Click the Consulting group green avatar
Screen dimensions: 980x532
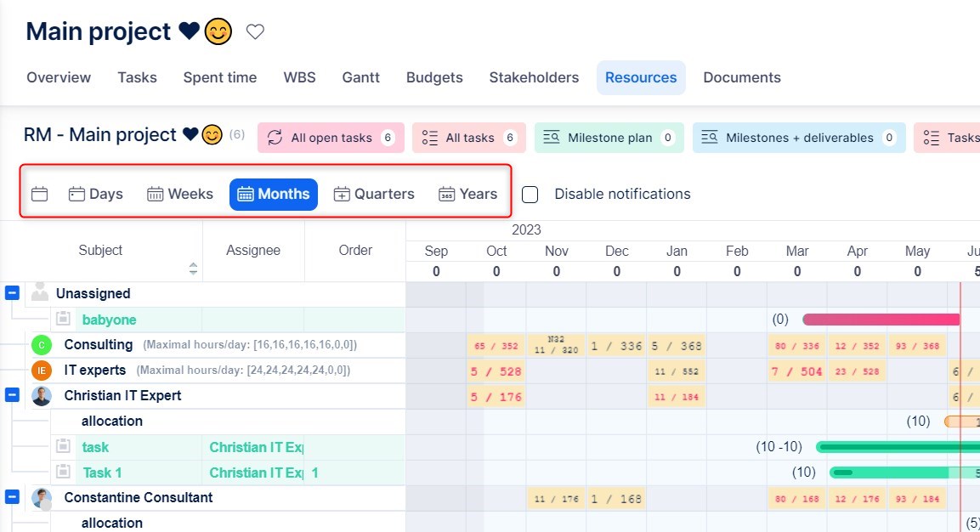click(x=42, y=345)
